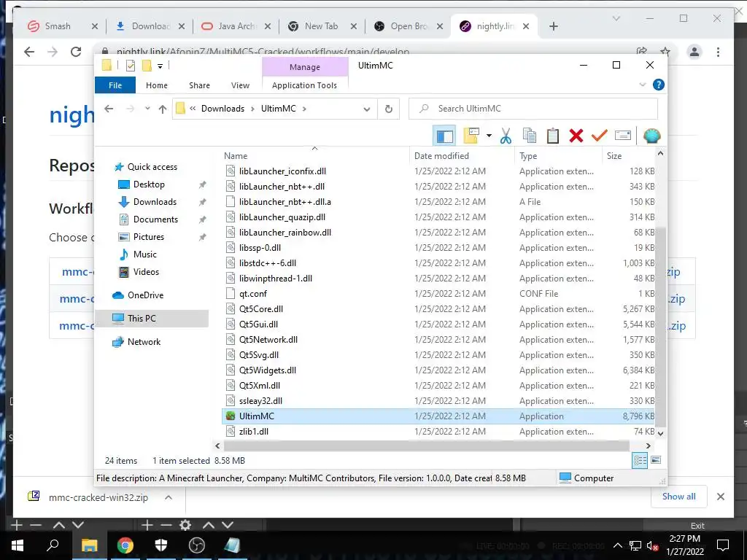
Task: Open the Windows Start menu
Action: (x=18, y=545)
